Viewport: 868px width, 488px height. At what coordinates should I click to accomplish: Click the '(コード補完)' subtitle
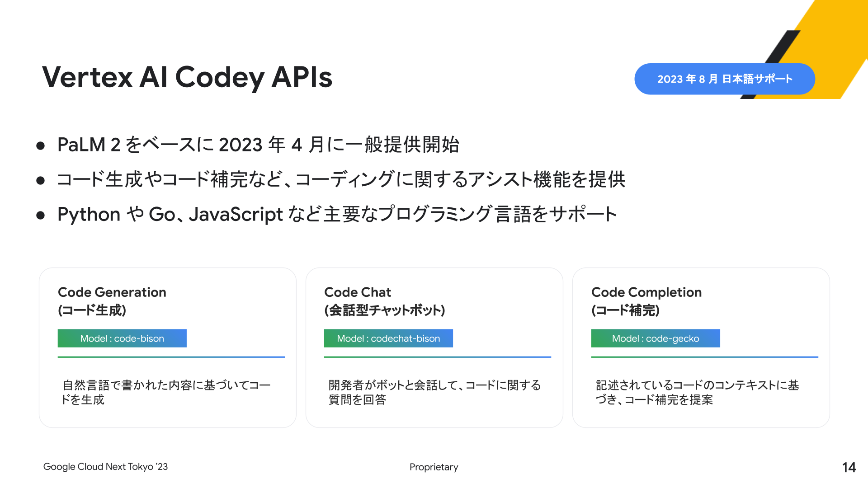[x=626, y=310]
